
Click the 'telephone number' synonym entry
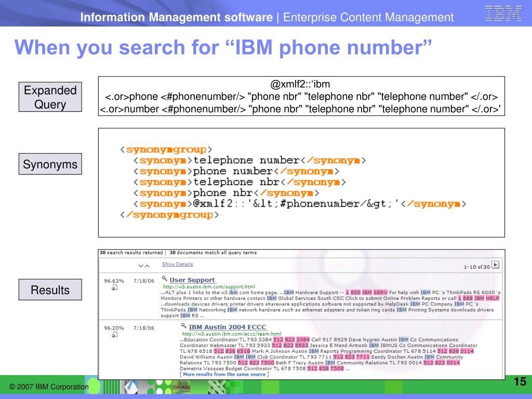click(x=250, y=161)
